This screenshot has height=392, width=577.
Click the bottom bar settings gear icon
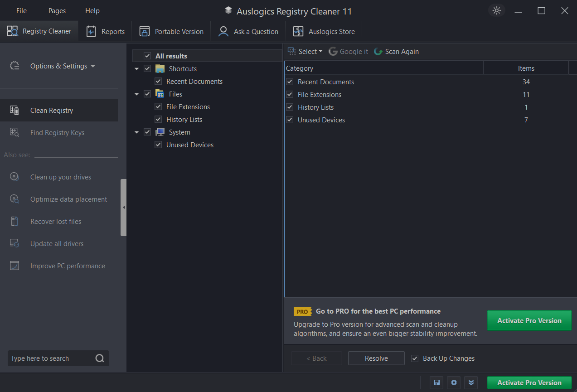point(454,383)
